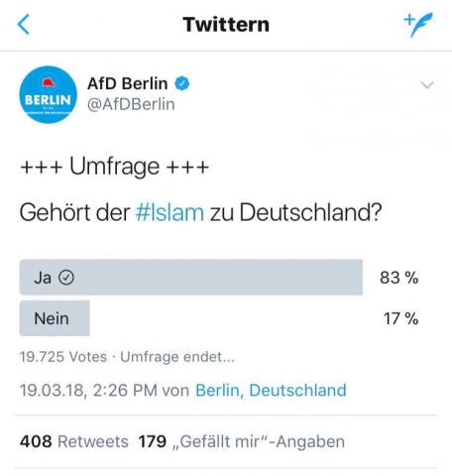Open the AfD Berlin profile avatar

point(49,94)
